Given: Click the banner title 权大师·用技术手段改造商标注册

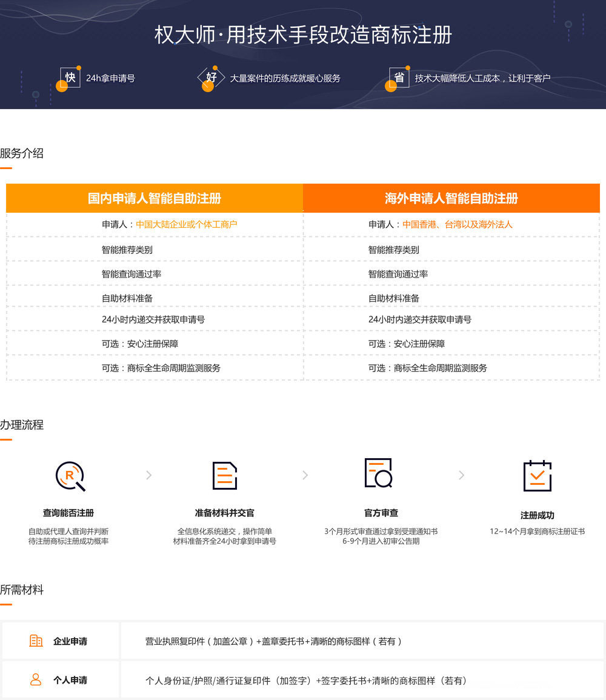Looking at the screenshot, I should (303, 35).
